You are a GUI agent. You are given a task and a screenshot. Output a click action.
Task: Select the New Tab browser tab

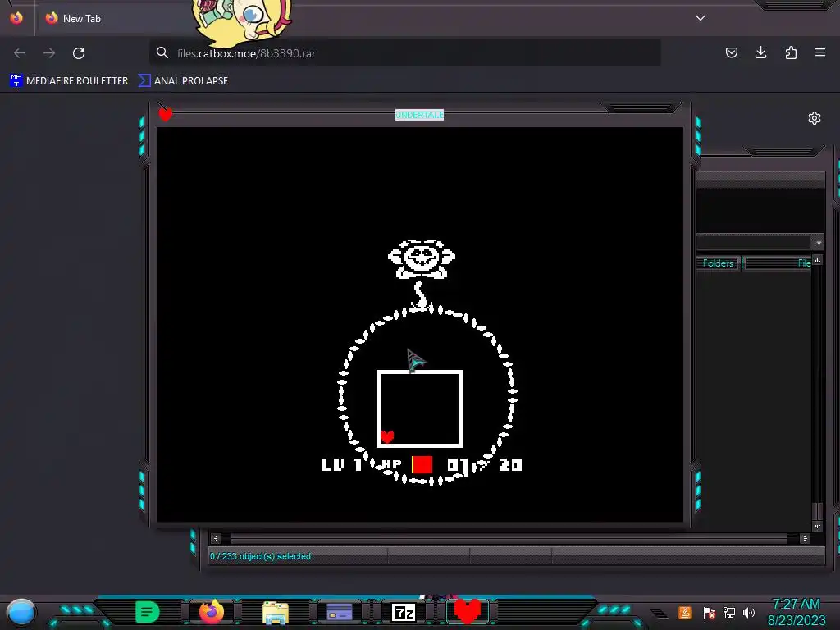tap(115, 18)
